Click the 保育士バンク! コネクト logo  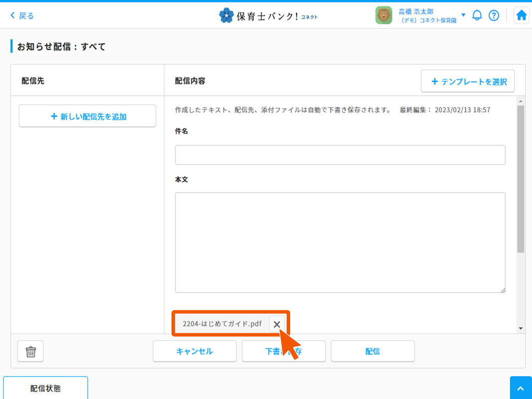click(268, 15)
